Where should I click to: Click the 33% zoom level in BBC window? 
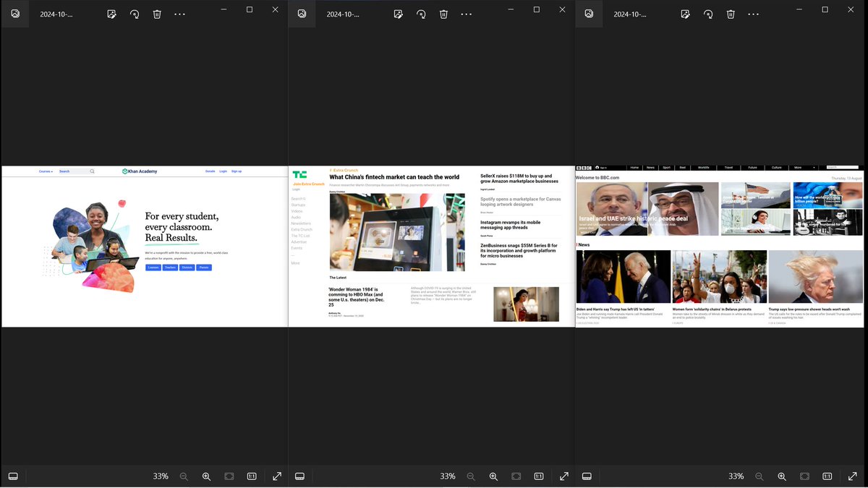point(736,476)
